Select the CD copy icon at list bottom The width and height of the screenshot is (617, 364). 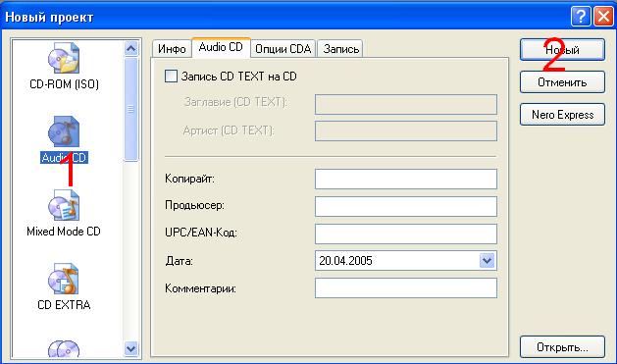pos(64,348)
